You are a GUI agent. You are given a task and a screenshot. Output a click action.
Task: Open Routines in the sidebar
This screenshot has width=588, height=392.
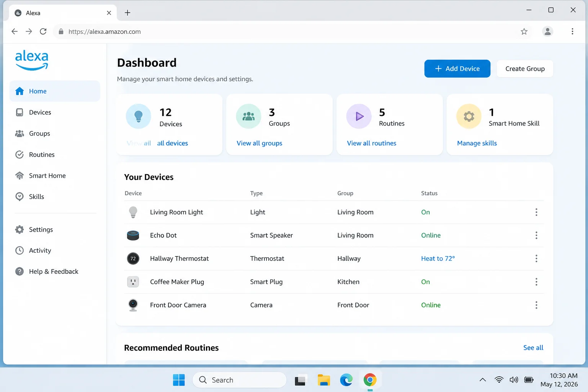[55, 155]
